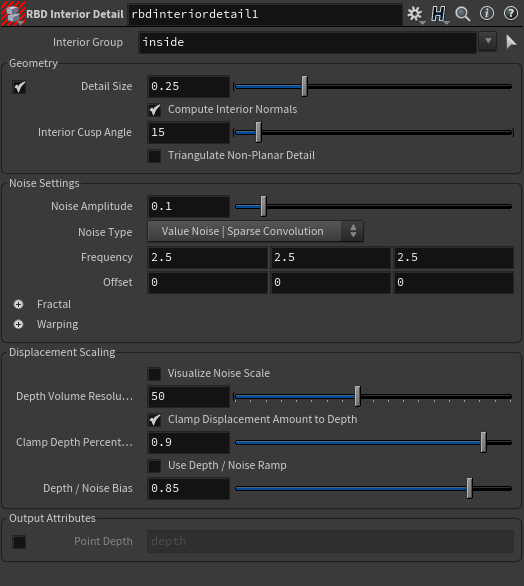Click the Detail Size label
The width and height of the screenshot is (524, 586).
[x=107, y=86]
